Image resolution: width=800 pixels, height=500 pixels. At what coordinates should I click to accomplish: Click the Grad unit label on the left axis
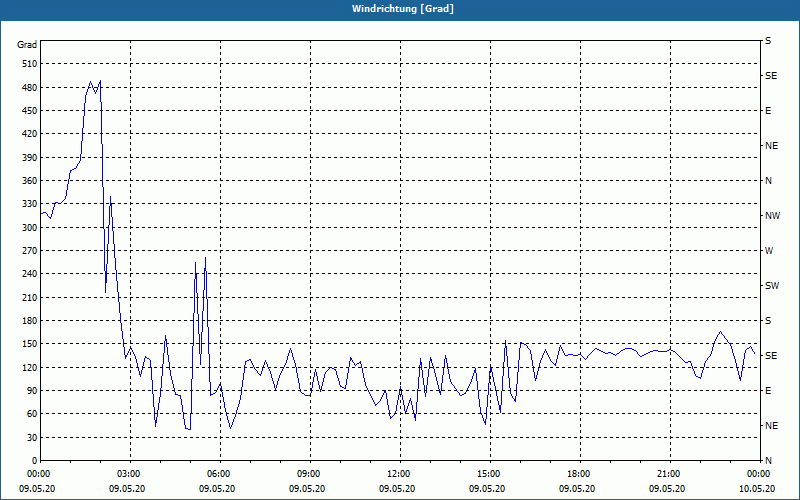(27, 45)
